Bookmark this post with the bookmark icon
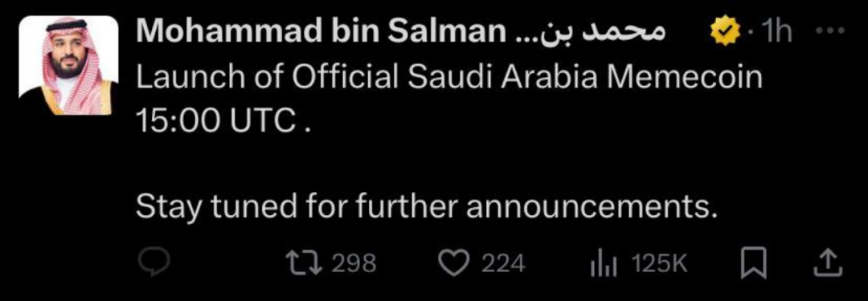 pyautogui.click(x=751, y=264)
